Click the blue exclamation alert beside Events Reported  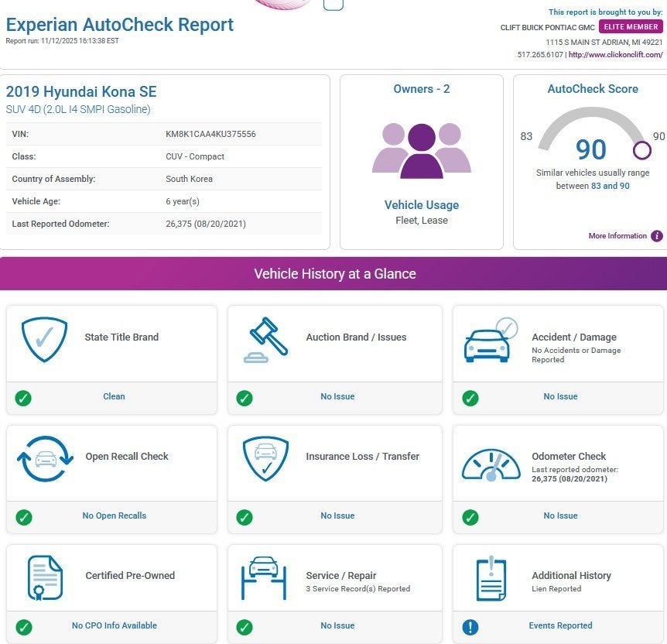(x=470, y=627)
